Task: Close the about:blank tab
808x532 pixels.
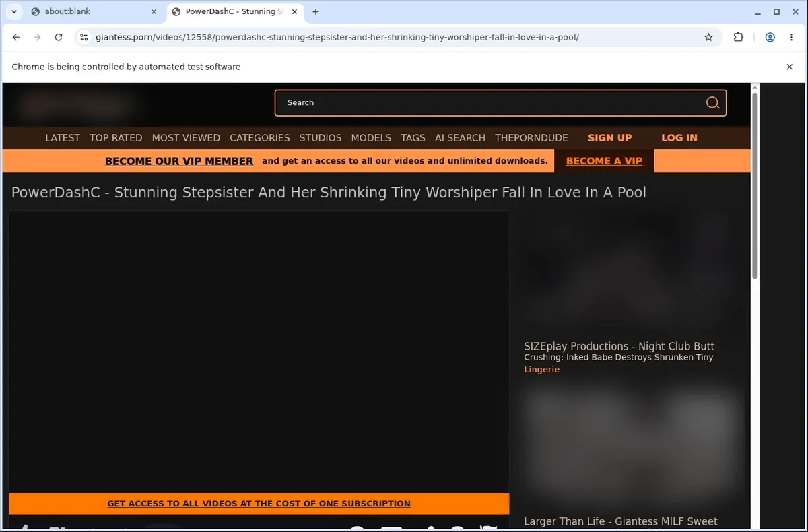Action: click(x=154, y=11)
